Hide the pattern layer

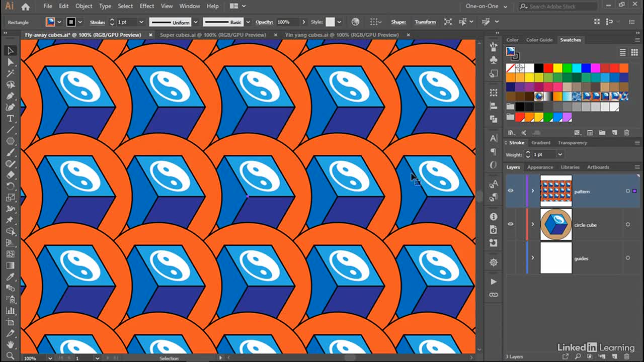click(x=511, y=191)
